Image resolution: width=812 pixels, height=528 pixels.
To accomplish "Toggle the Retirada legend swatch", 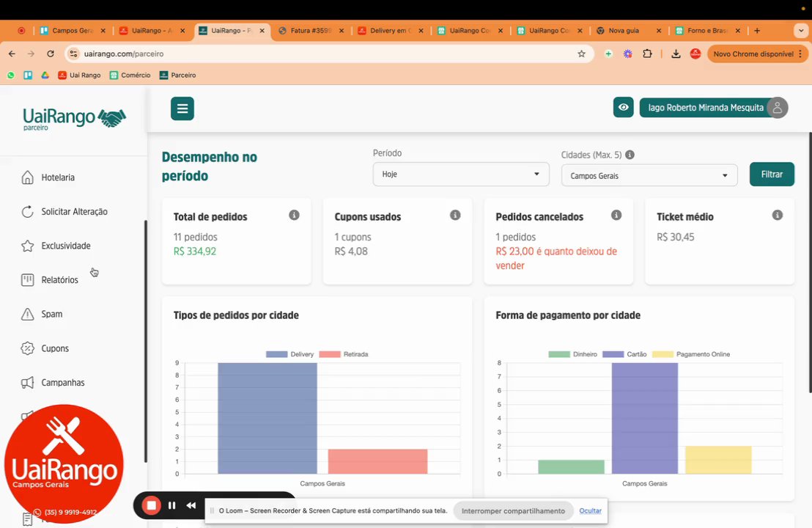I will 330,354.
